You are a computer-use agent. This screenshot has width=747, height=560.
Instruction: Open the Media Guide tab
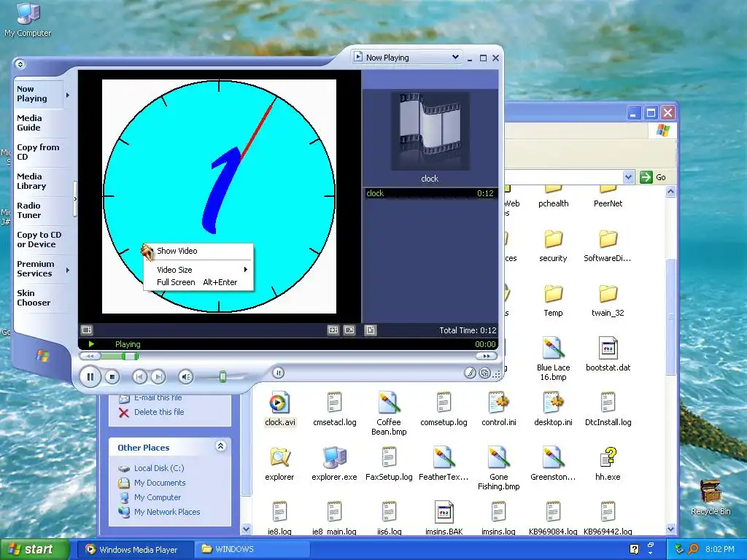(x=29, y=122)
